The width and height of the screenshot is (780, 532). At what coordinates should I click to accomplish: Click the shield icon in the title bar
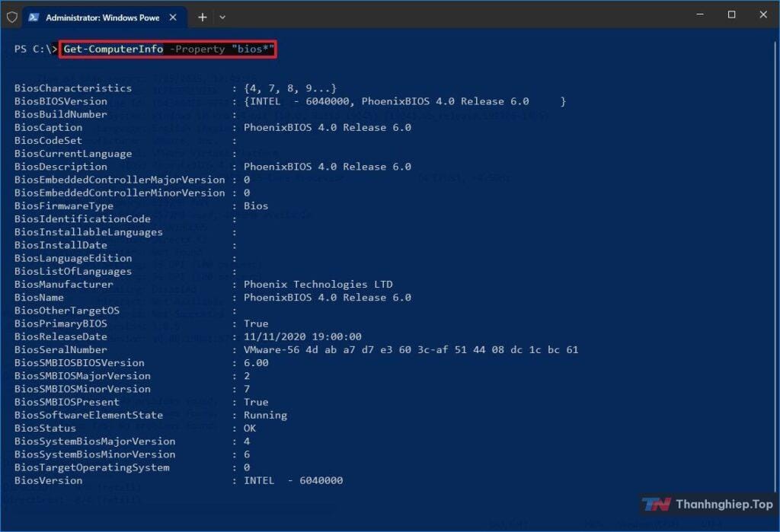point(12,18)
